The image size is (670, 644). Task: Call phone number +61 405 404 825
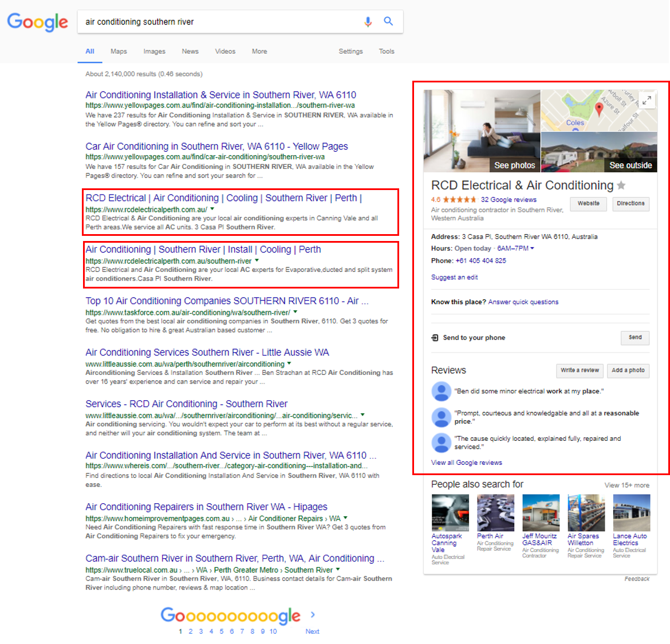480,261
